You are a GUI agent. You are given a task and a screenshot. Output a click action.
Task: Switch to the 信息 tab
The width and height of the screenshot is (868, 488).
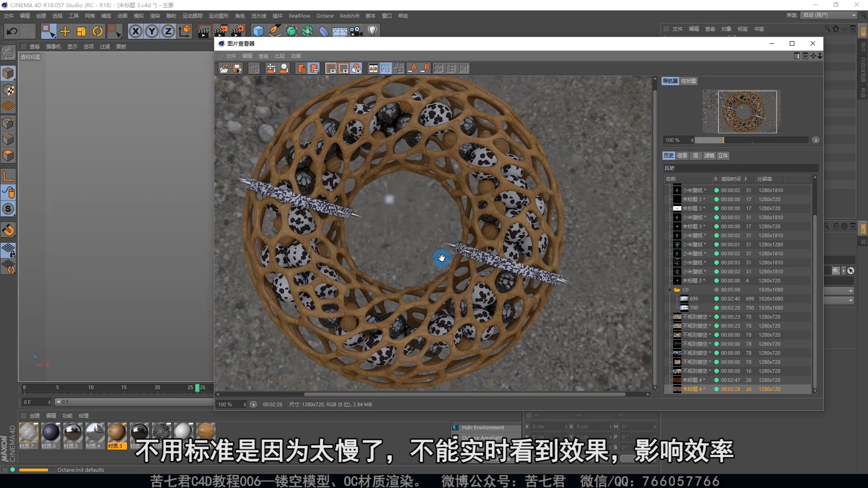coord(682,155)
